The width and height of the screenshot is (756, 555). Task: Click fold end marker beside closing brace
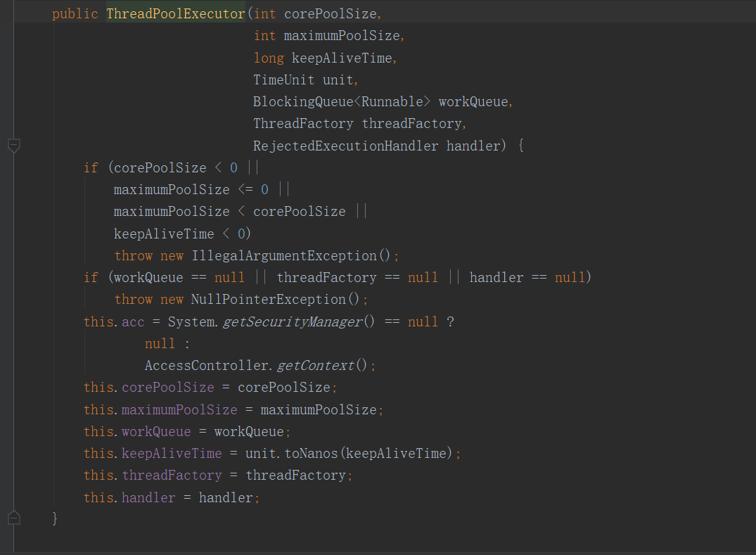point(14,518)
